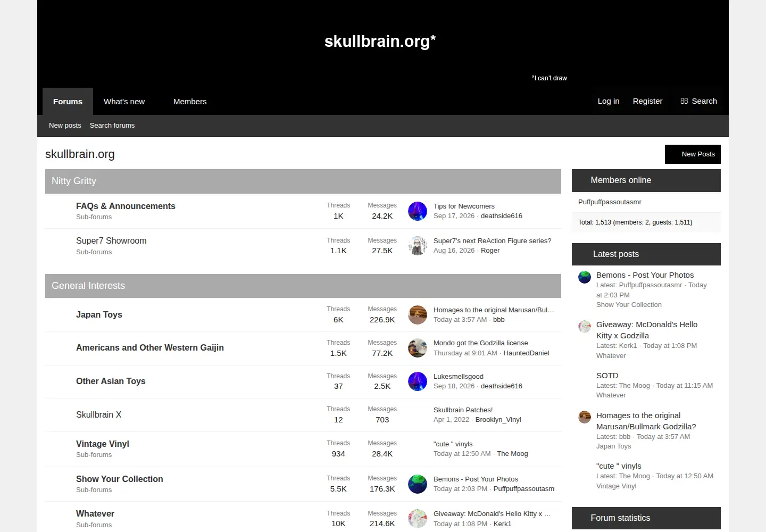Click Kerk1 avatar in Whatever forum row
This screenshot has width=766, height=532.
coord(418,519)
